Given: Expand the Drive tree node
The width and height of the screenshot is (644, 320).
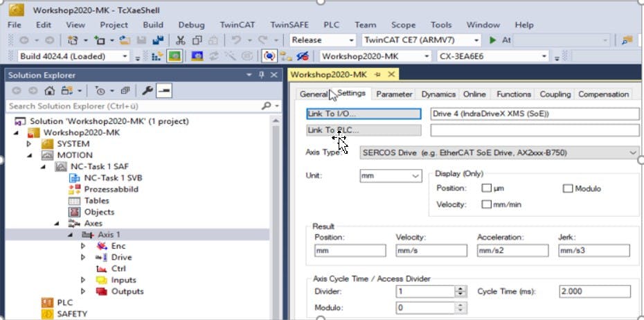Looking at the screenshot, I should (83, 258).
